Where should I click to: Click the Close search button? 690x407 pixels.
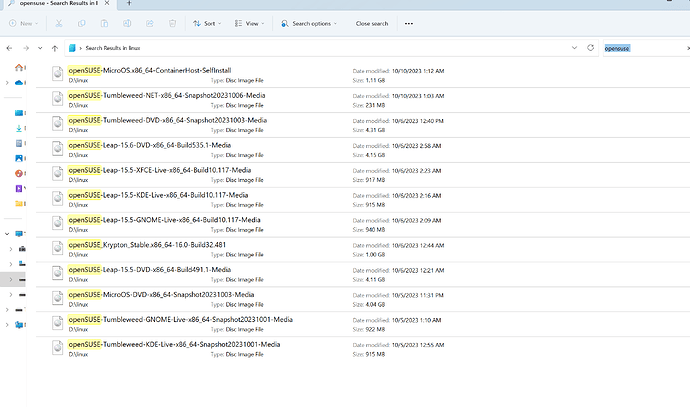(372, 23)
